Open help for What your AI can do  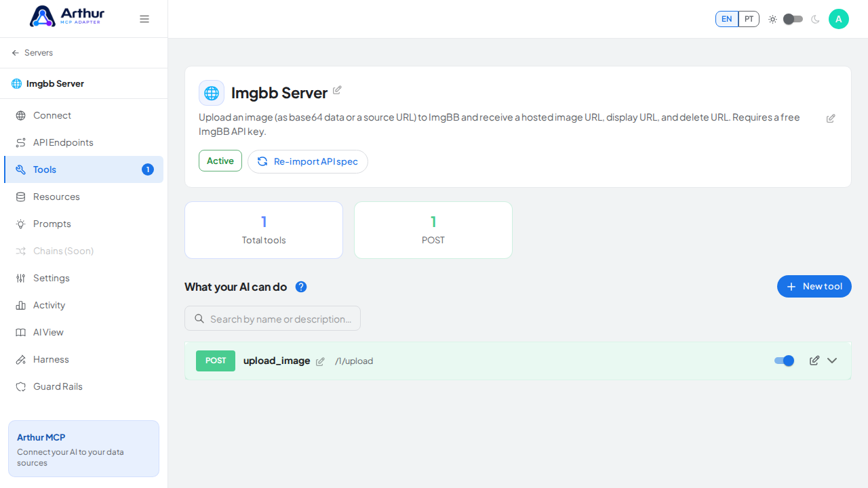[x=301, y=287]
